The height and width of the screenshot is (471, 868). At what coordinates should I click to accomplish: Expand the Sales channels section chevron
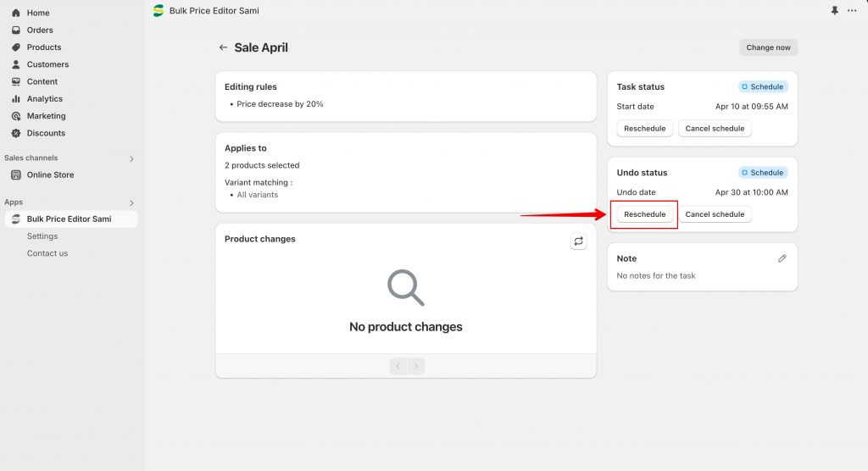131,159
